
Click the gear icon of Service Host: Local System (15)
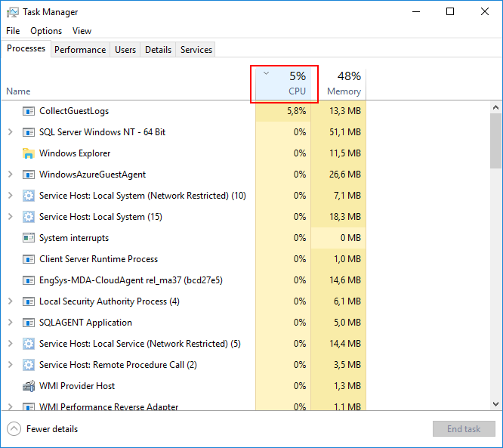point(29,217)
